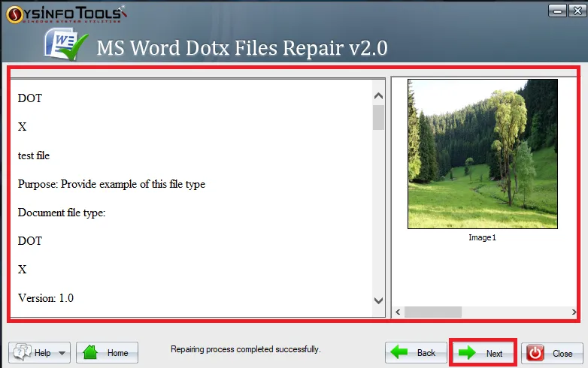
Task: Go Back to previous step
Action: [416, 353]
